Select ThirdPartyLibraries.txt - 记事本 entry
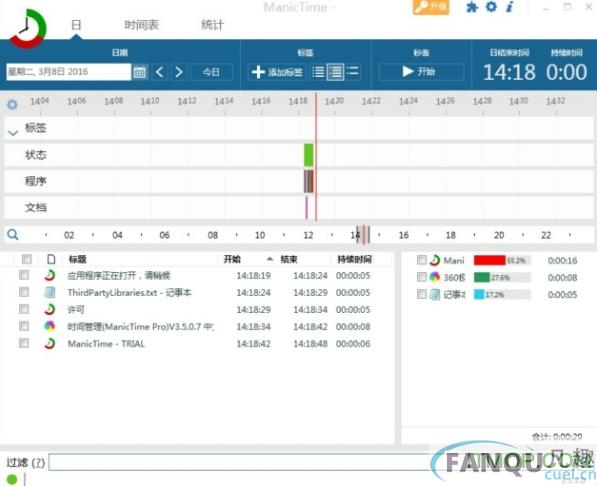The width and height of the screenshot is (597, 486). click(129, 293)
